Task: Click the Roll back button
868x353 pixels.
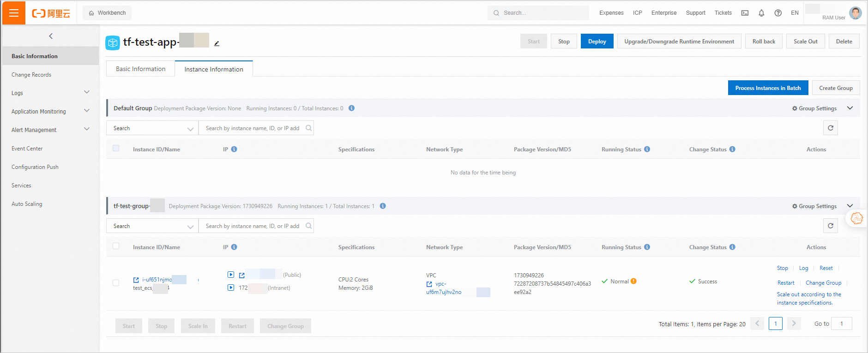Action: point(764,41)
